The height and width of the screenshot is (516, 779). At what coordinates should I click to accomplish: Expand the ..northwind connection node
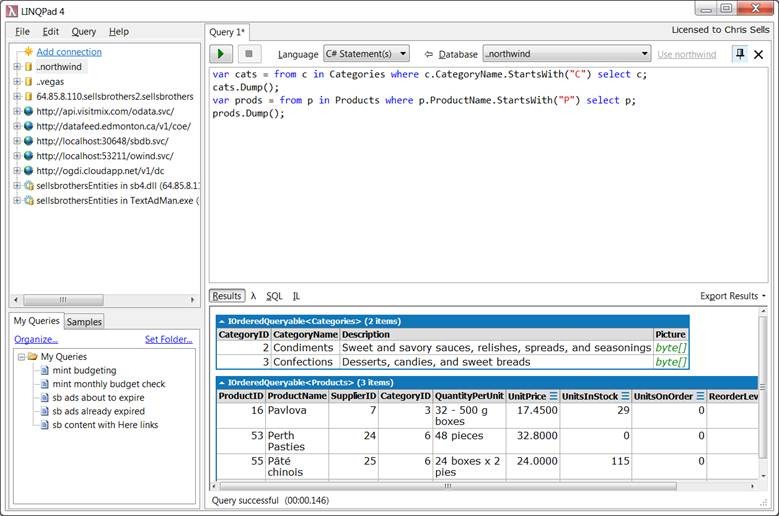17,67
